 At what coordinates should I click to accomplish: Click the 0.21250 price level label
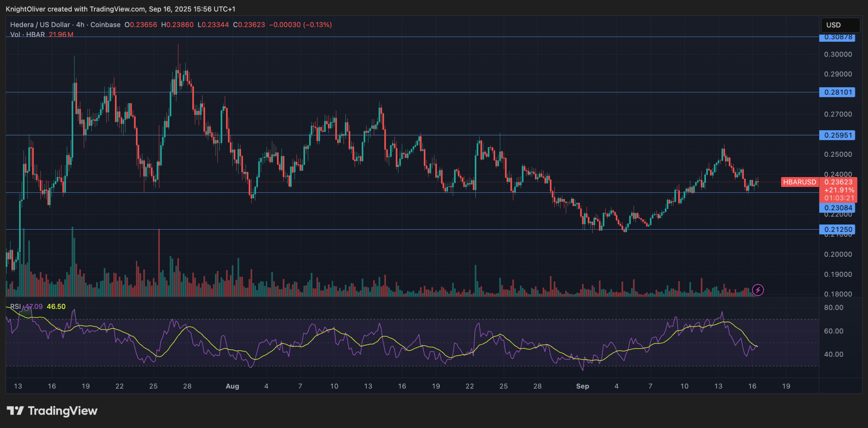837,230
